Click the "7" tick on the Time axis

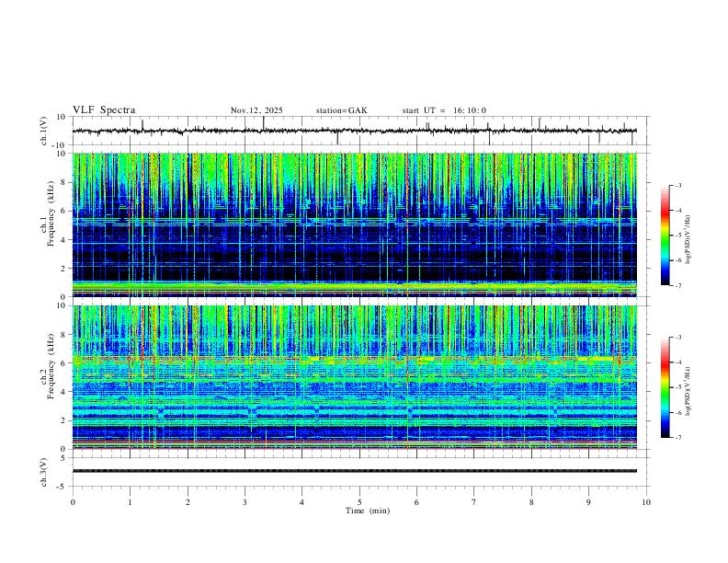coord(474,502)
